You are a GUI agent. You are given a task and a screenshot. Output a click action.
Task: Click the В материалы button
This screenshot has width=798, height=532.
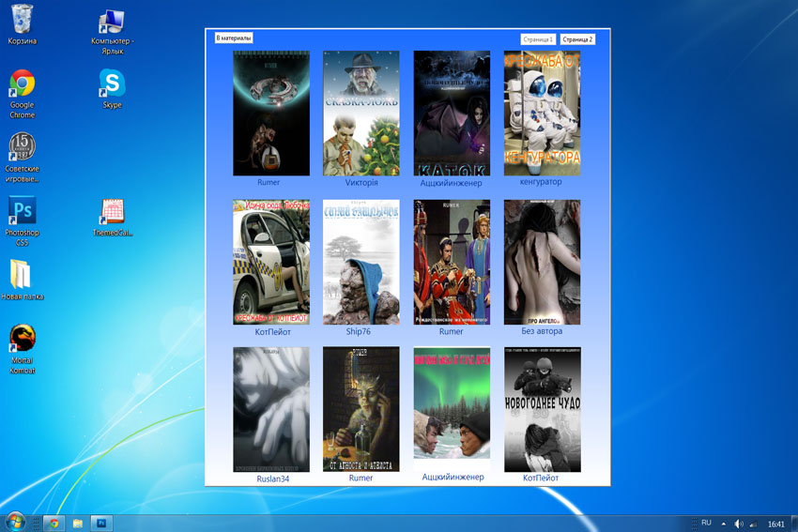(234, 38)
